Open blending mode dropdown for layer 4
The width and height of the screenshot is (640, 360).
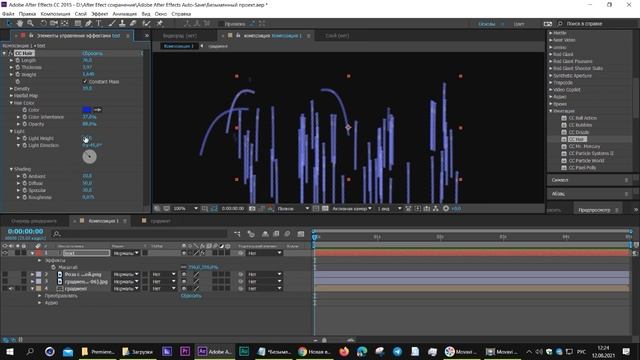coord(126,289)
